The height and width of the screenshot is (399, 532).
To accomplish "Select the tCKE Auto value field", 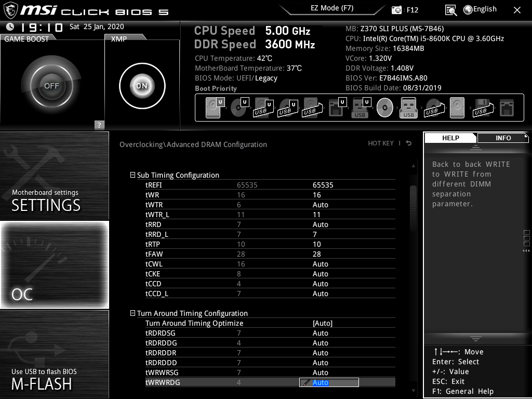I will pyautogui.click(x=320, y=273).
